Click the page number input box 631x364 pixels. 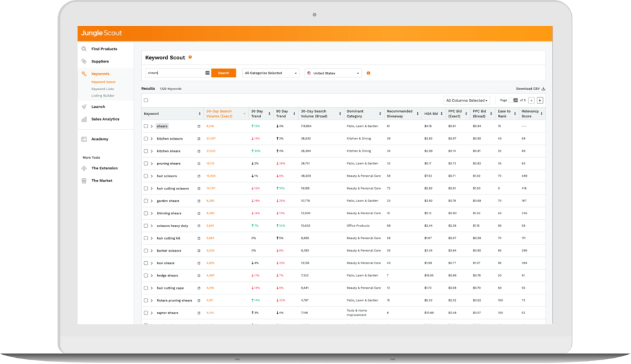pyautogui.click(x=513, y=100)
